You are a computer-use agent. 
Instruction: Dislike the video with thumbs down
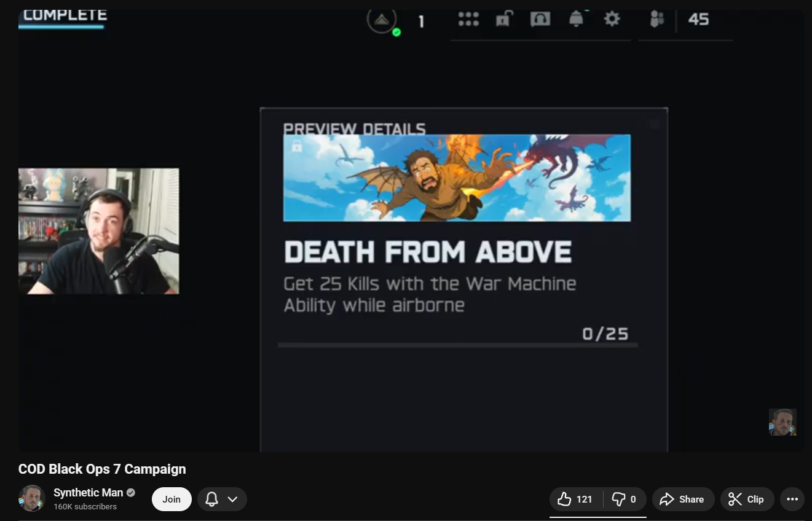coord(625,499)
